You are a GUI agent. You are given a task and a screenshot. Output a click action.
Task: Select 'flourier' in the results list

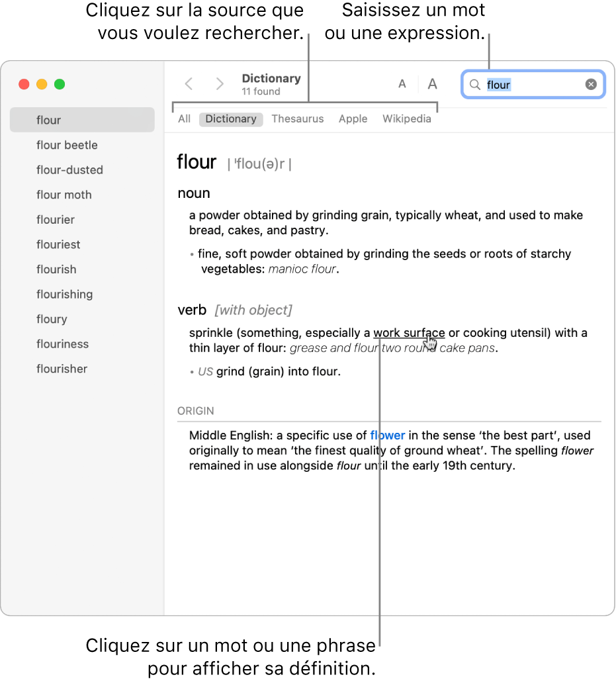(82, 220)
